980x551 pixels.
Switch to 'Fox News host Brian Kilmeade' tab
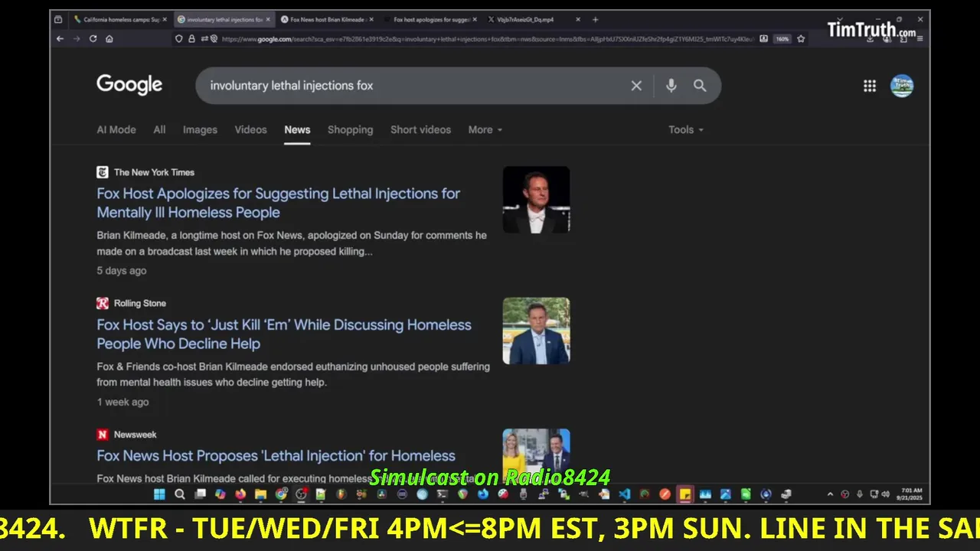pos(327,19)
